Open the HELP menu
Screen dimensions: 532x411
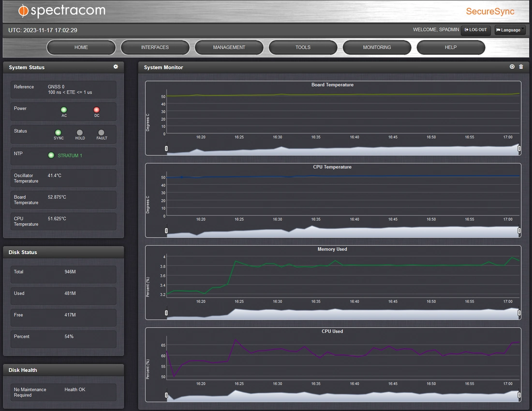point(451,47)
